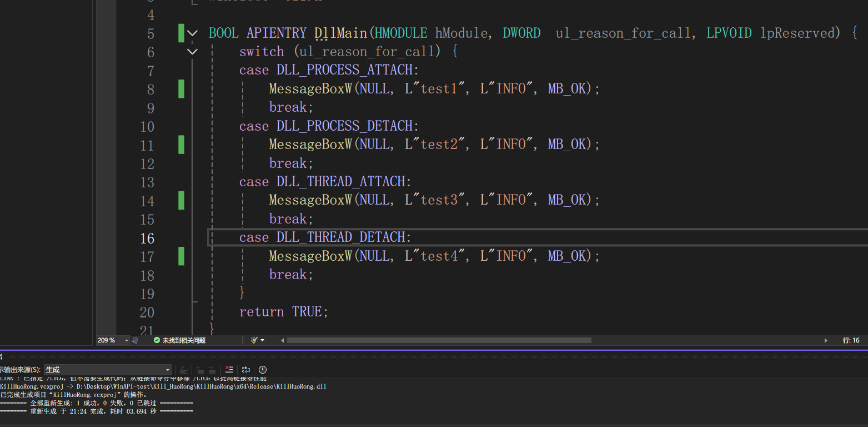Image resolution: width=868 pixels, height=427 pixels.
Task: Click the feedback icon beside the zoom control
Action: [135, 340]
